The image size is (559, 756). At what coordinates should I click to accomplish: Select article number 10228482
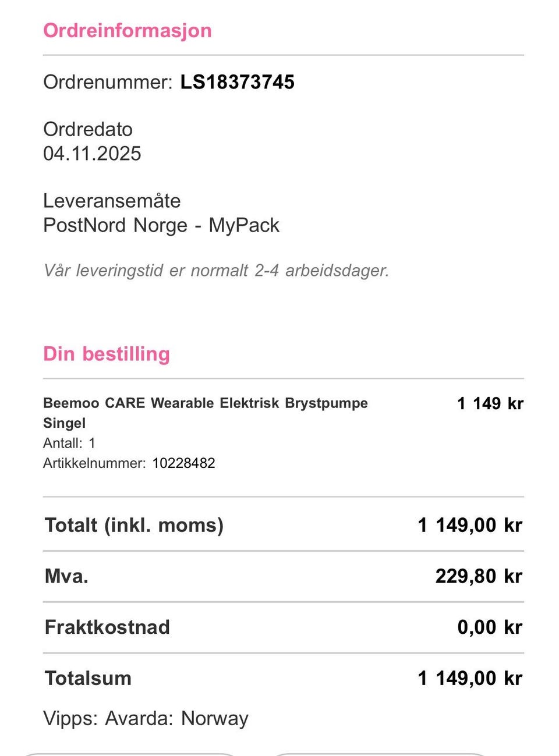click(x=183, y=463)
